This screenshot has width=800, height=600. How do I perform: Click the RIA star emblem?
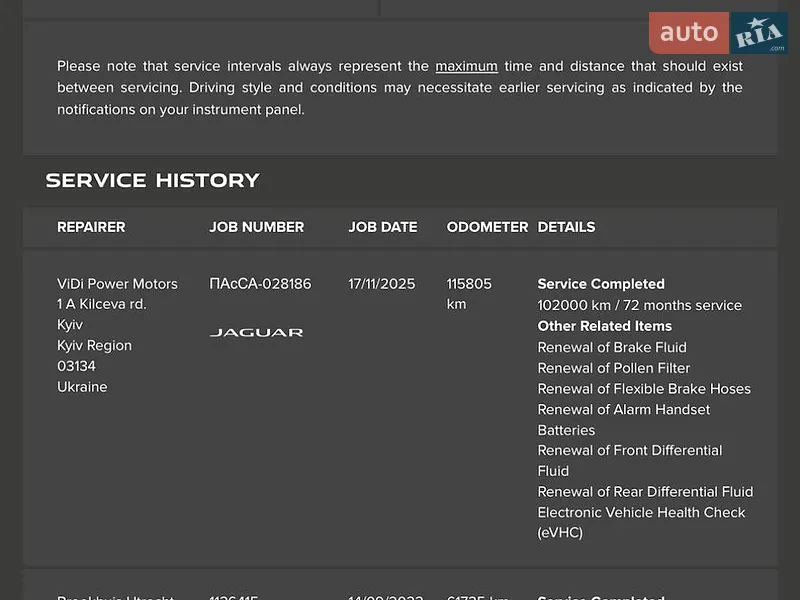point(759,33)
